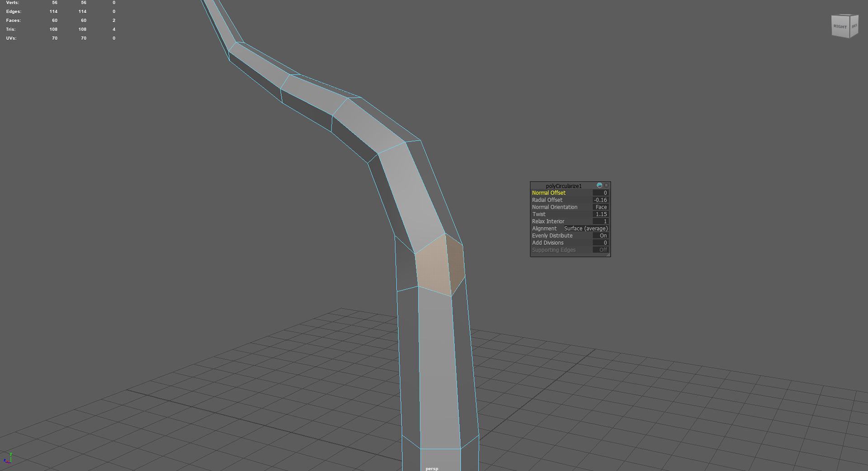Screen dimensions: 868x471
Task: Select the Normal Orientation attribute label
Action: 555,207
